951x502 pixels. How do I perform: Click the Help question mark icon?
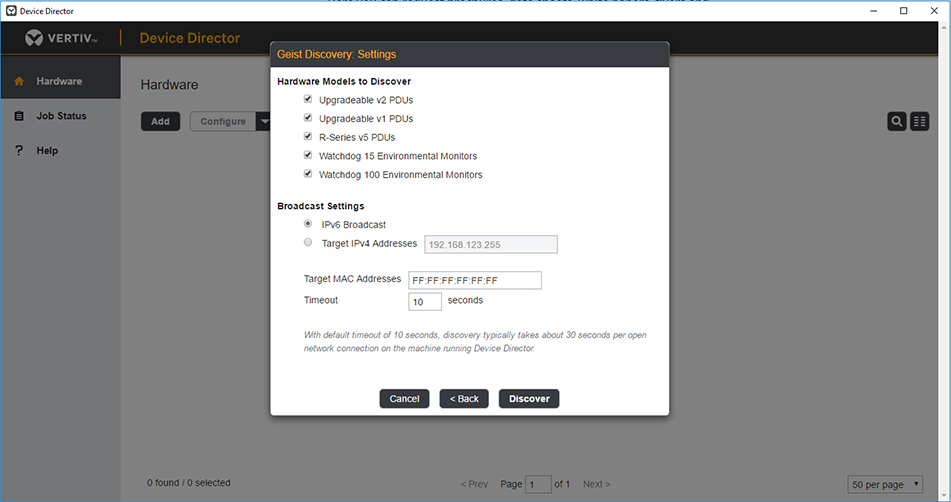point(19,150)
